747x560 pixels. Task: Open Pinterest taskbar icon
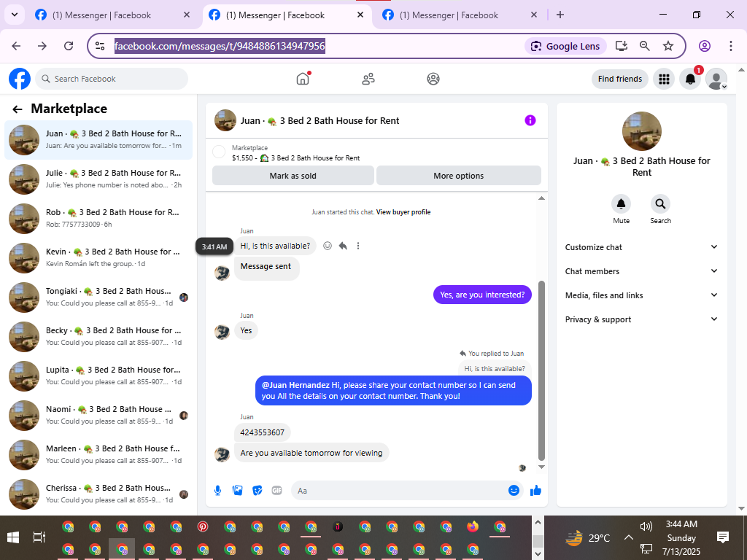(203, 526)
